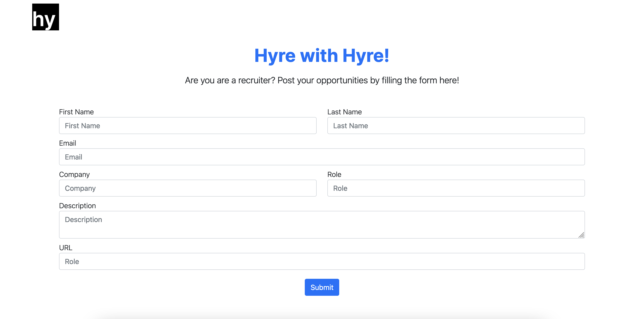Click the Hyre with Hyre! heading
644x319 pixels.
(x=322, y=55)
